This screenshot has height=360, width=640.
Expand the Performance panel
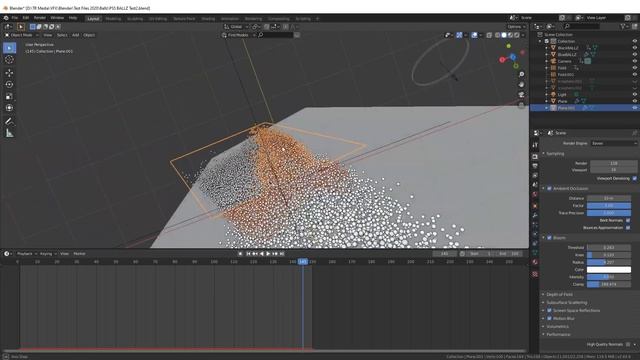pyautogui.click(x=558, y=335)
